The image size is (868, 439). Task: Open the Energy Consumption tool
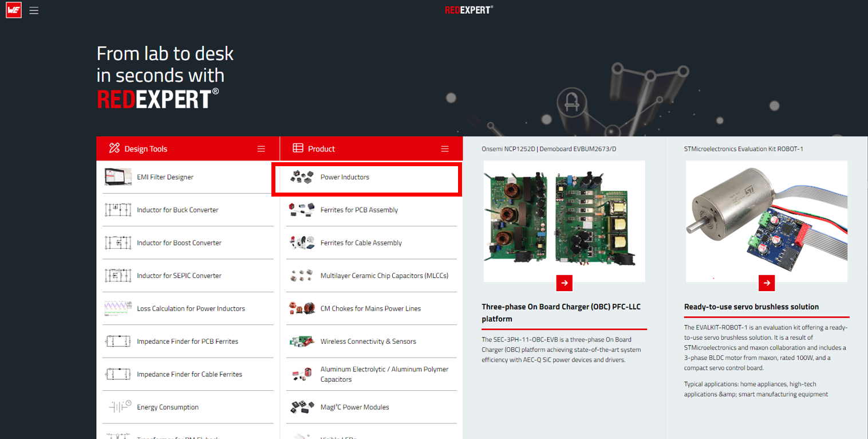(168, 407)
